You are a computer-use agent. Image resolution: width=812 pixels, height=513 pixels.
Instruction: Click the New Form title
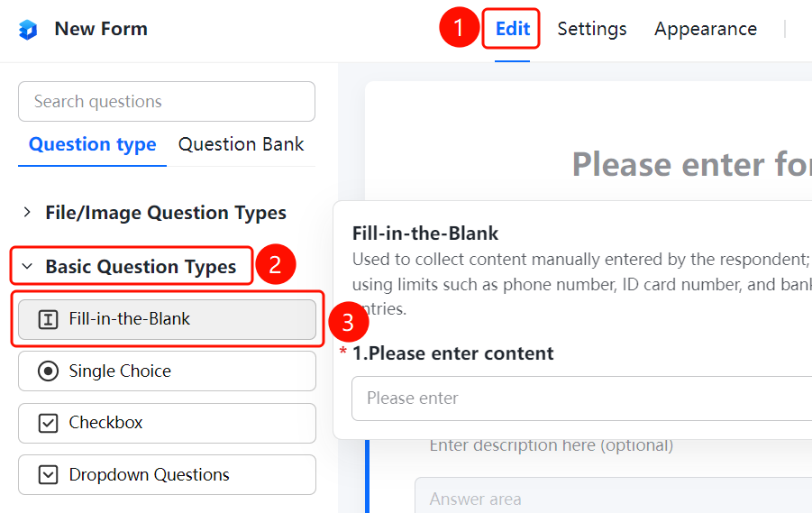coord(101,29)
